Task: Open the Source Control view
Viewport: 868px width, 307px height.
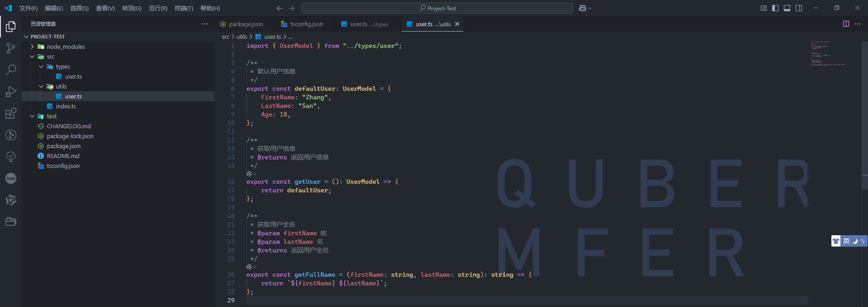Action: (11, 48)
